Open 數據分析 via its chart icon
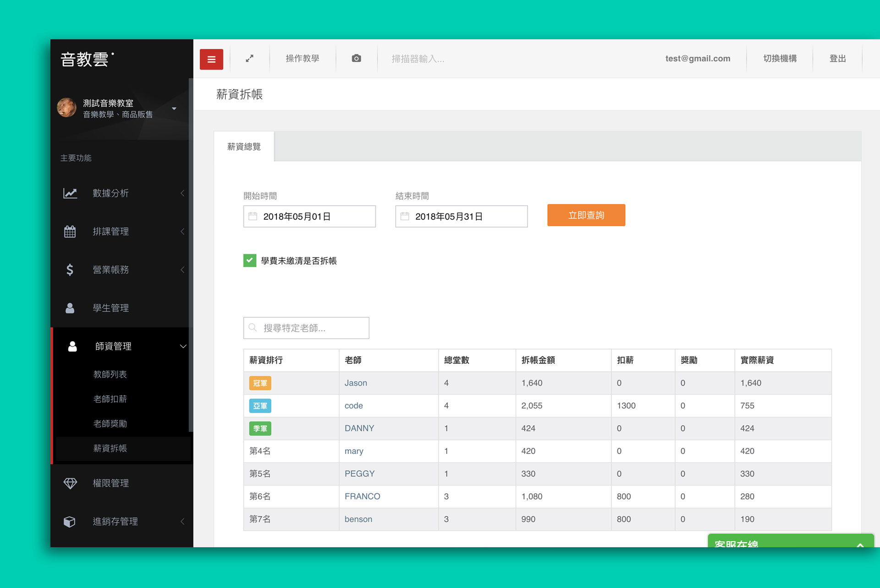This screenshot has height=588, width=880. [x=70, y=193]
